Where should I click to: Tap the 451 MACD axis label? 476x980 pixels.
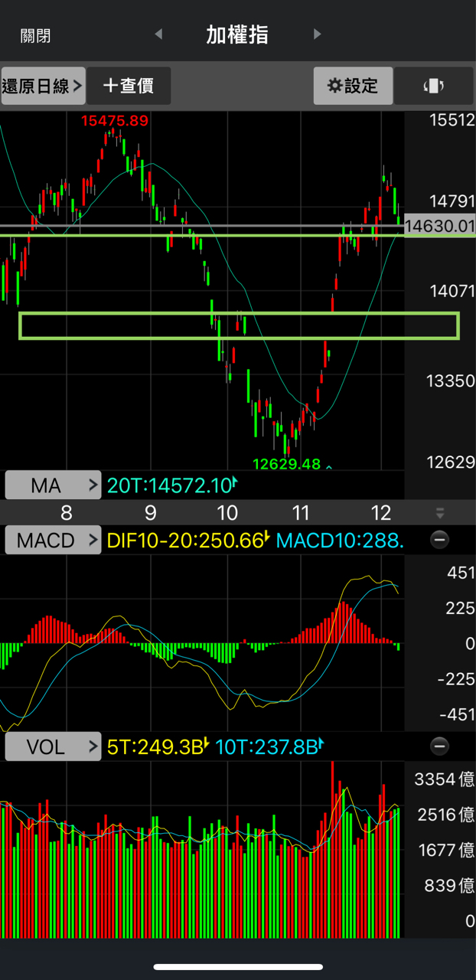tap(459, 573)
